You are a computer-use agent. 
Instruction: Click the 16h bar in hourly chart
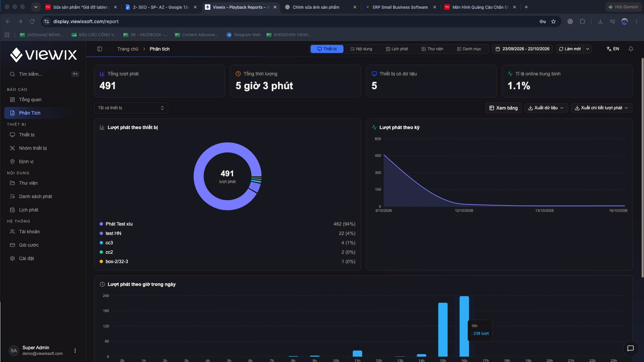[464, 326]
